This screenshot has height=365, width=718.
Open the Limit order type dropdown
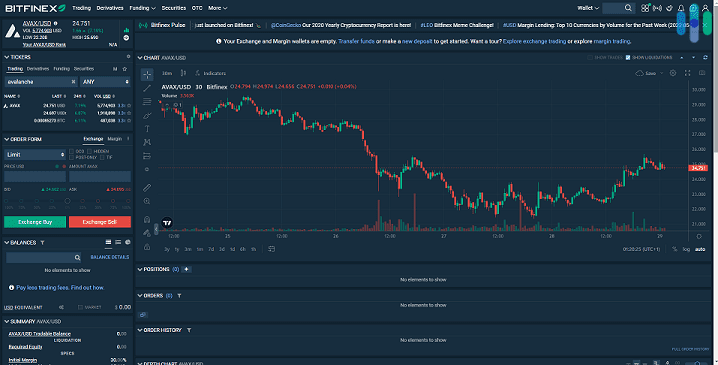(35, 155)
